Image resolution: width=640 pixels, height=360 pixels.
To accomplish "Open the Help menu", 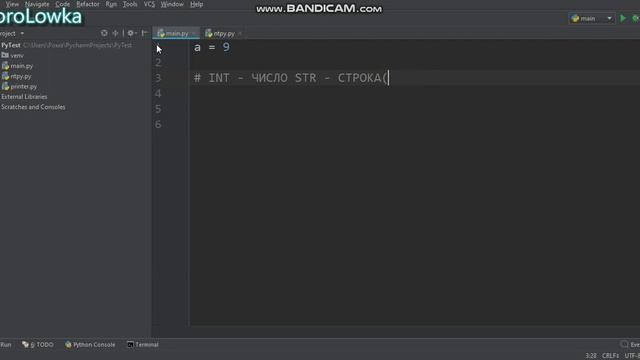I will [196, 4].
